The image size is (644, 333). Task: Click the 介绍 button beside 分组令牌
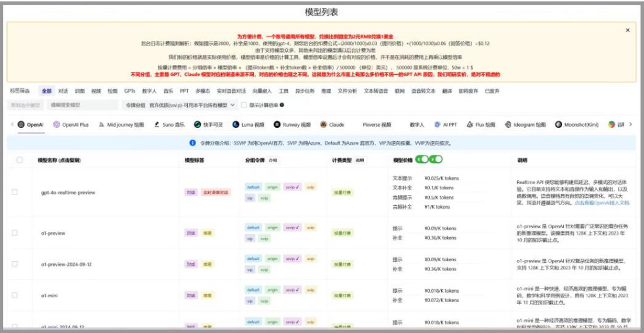[273, 160]
